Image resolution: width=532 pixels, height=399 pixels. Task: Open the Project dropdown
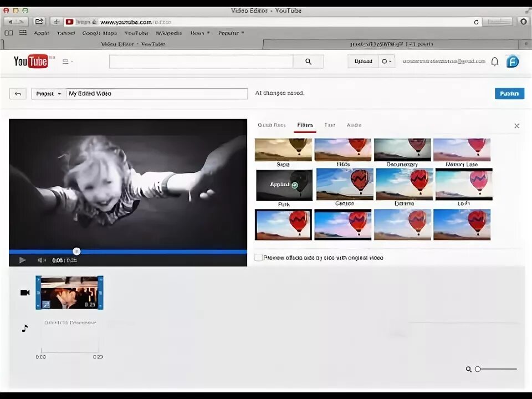[49, 94]
